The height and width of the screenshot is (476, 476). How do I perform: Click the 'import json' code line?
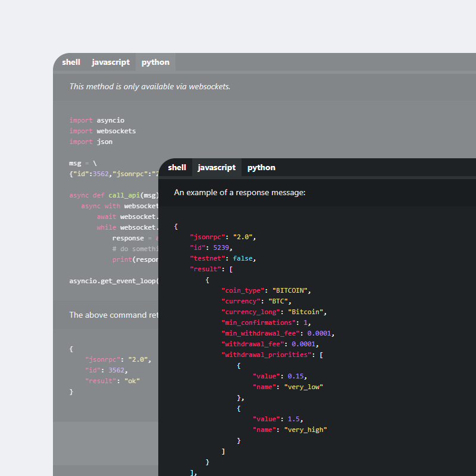90,142
